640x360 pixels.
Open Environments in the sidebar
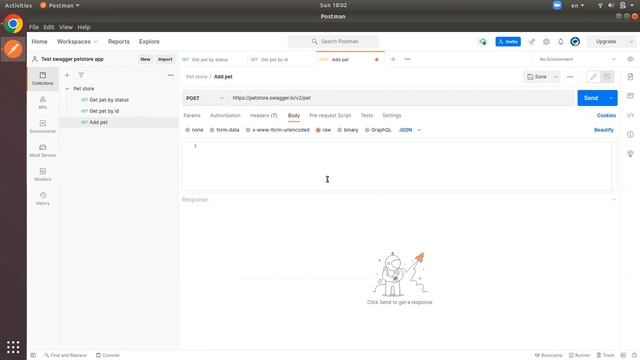pyautogui.click(x=42, y=127)
